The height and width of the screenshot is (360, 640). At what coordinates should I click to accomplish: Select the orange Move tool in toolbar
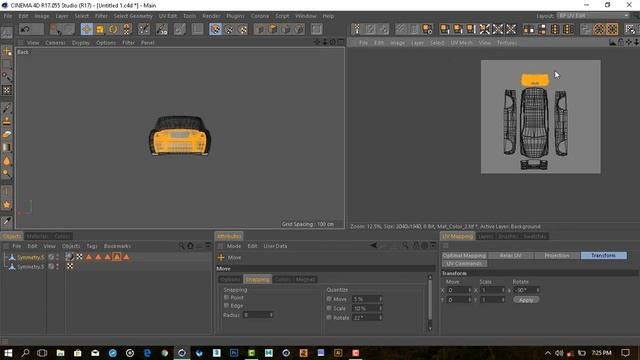(x=87, y=29)
